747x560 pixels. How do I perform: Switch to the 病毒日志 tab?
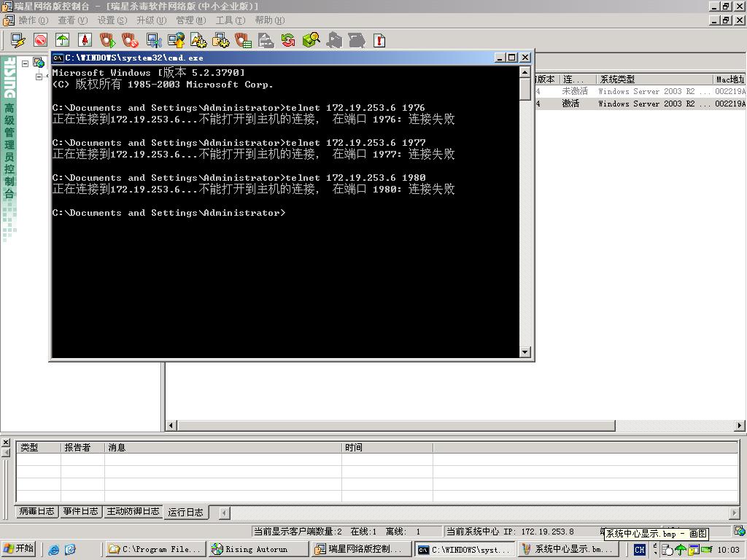[x=36, y=511]
